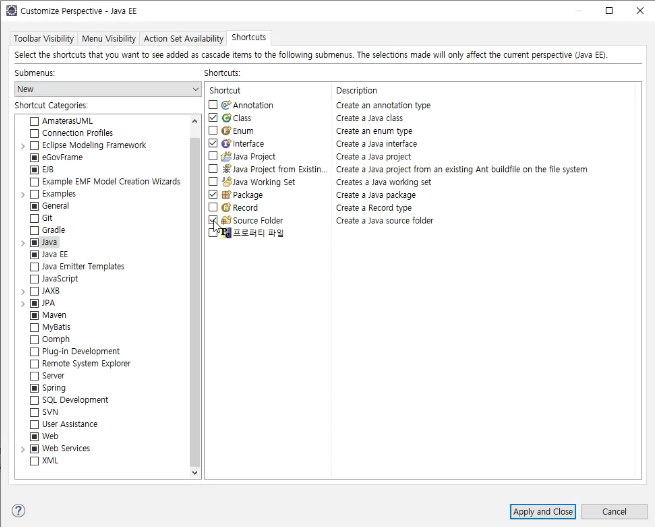Click the Apply and Close button
This screenshot has width=655, height=527.
(543, 512)
